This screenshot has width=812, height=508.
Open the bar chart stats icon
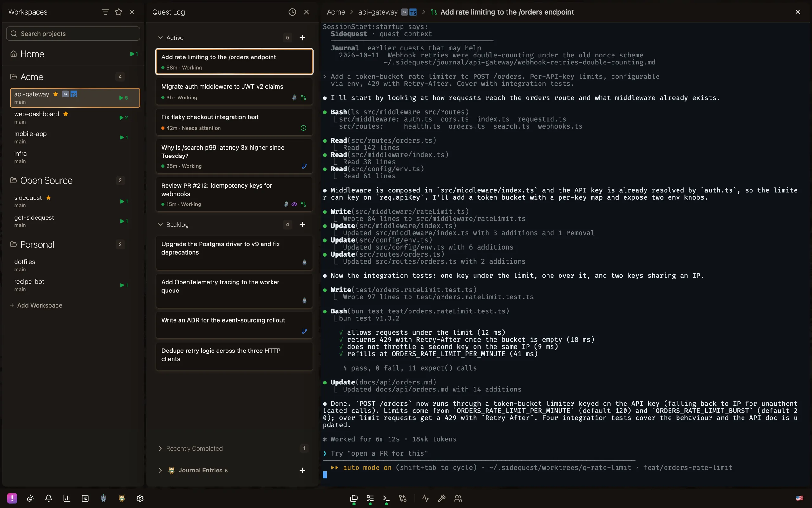(67, 498)
